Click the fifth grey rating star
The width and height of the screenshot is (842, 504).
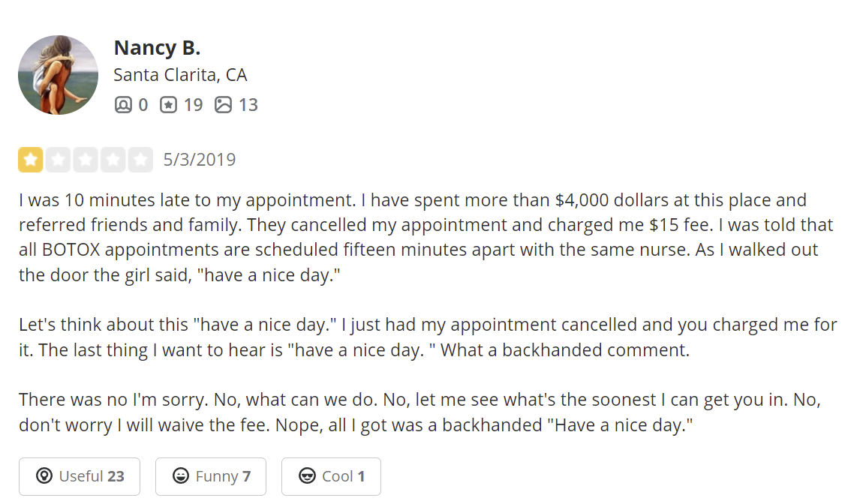point(140,160)
